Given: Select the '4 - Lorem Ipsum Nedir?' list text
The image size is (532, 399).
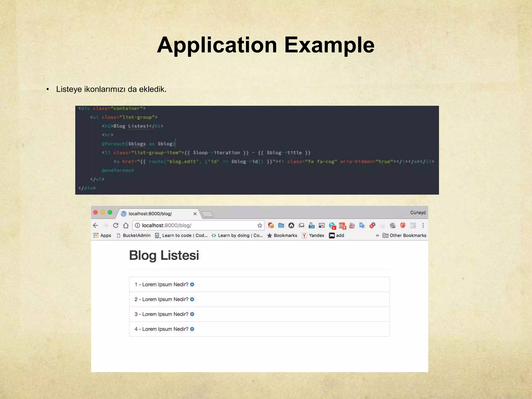Looking at the screenshot, I should pyautogui.click(x=161, y=329).
